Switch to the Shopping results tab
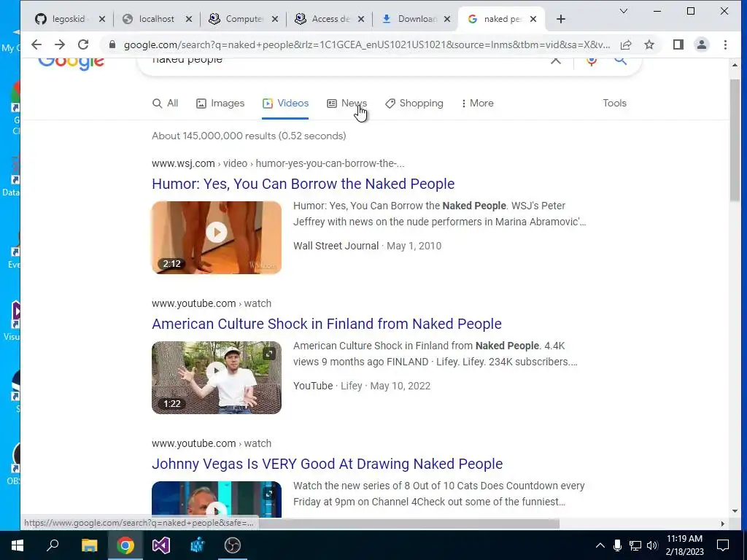The width and height of the screenshot is (747, 560). tap(414, 104)
